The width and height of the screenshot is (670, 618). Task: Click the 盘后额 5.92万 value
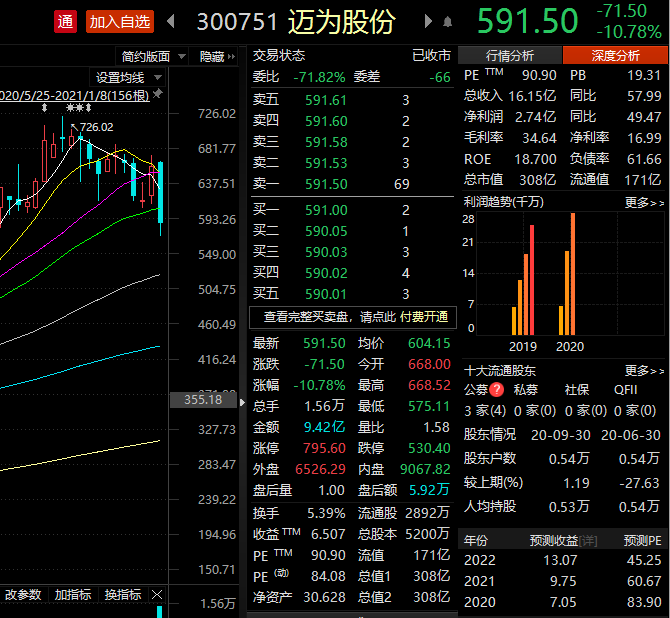(429, 490)
